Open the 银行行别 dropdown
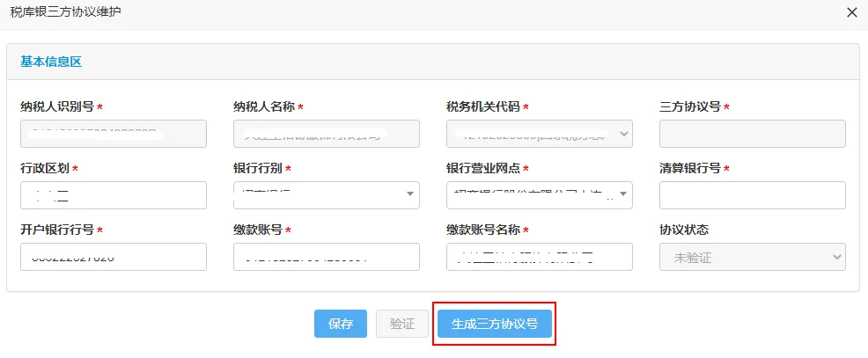 327,195
